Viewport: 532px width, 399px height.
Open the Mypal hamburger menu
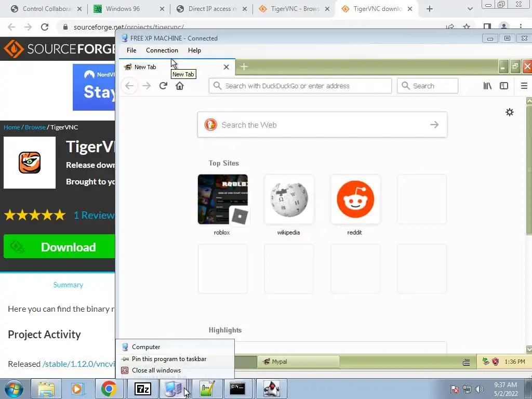524,86
